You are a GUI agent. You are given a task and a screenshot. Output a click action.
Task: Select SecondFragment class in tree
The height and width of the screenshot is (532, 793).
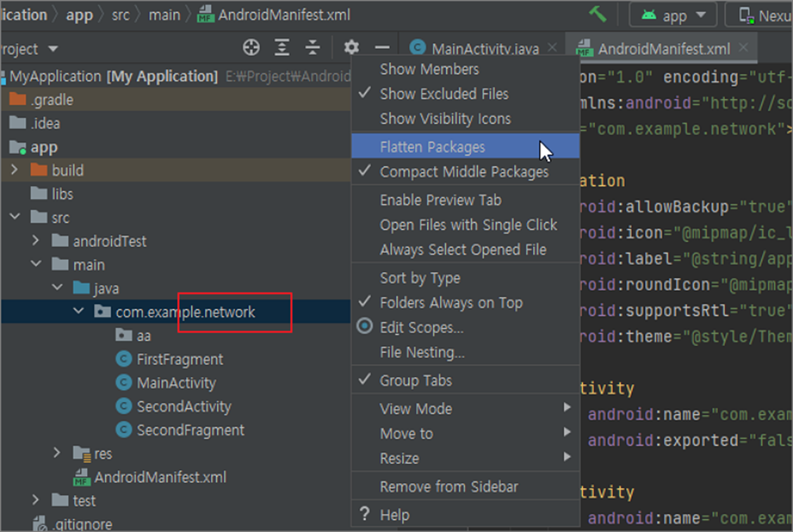(x=175, y=430)
